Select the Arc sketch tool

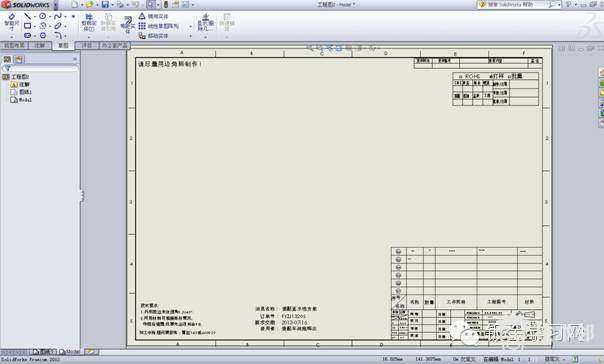coord(43,26)
